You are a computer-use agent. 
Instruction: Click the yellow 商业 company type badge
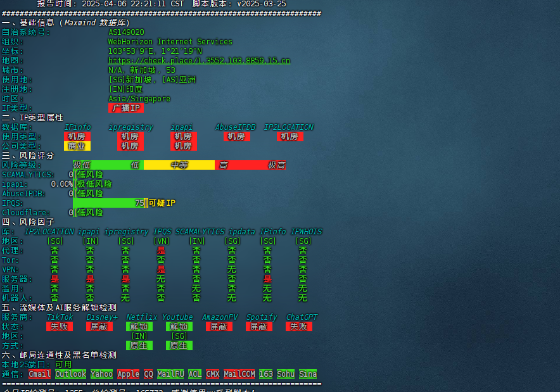(x=77, y=146)
